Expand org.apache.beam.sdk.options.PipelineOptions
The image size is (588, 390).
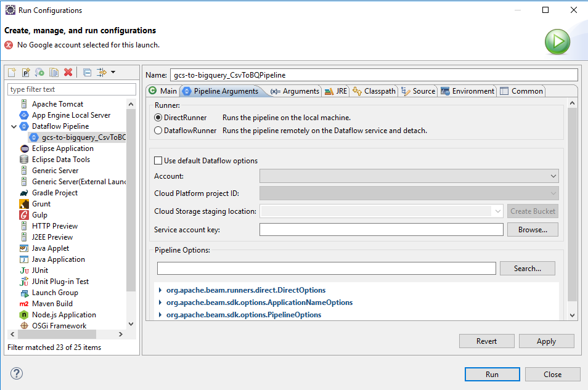pyautogui.click(x=160, y=315)
